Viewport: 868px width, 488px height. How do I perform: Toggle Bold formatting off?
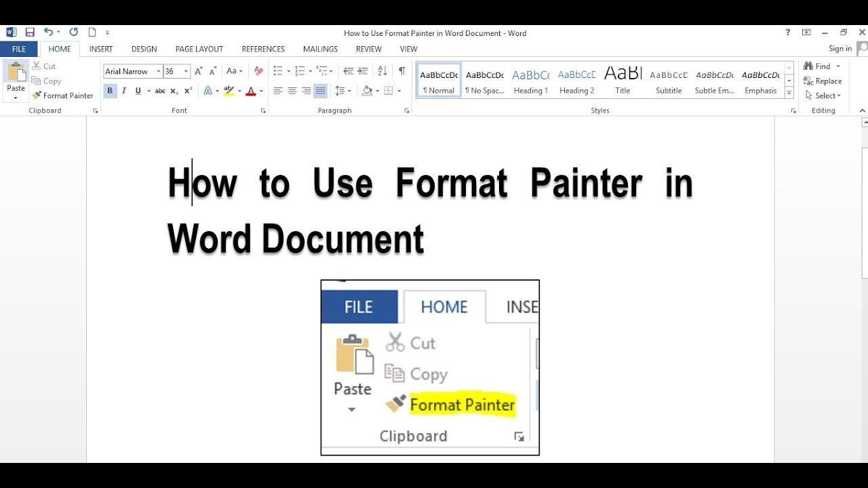click(110, 91)
